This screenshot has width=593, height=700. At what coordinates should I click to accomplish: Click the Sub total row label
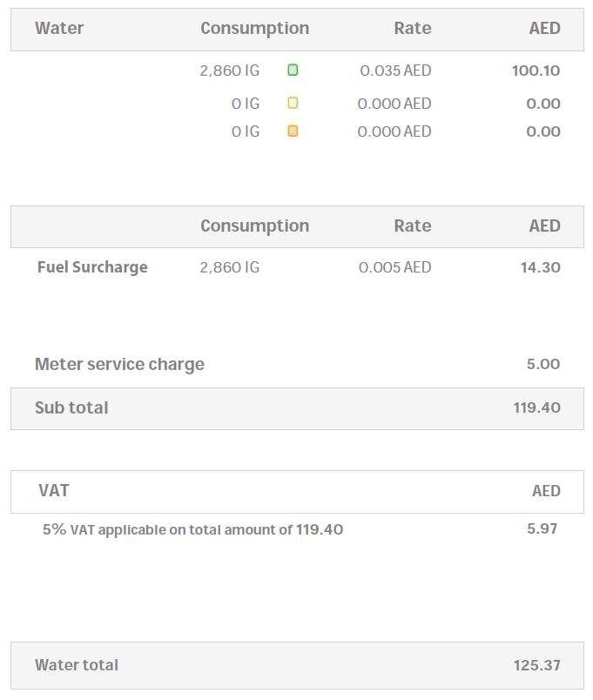[x=71, y=407]
